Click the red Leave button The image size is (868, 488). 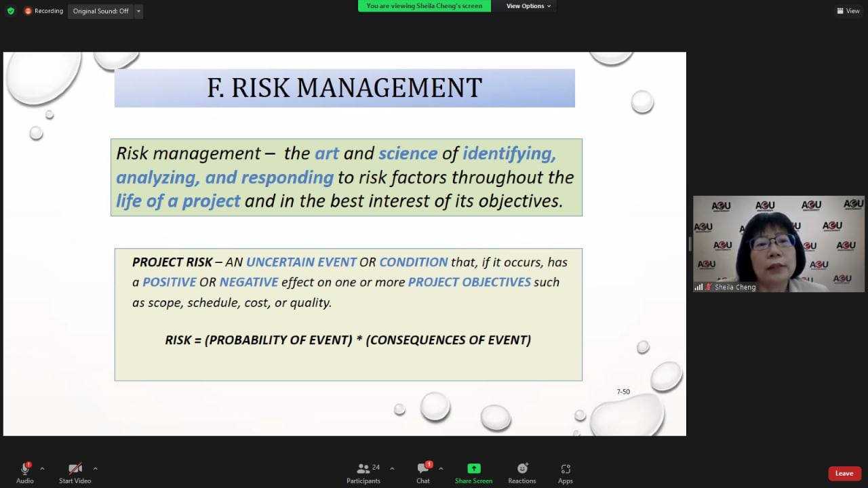[844, 473]
